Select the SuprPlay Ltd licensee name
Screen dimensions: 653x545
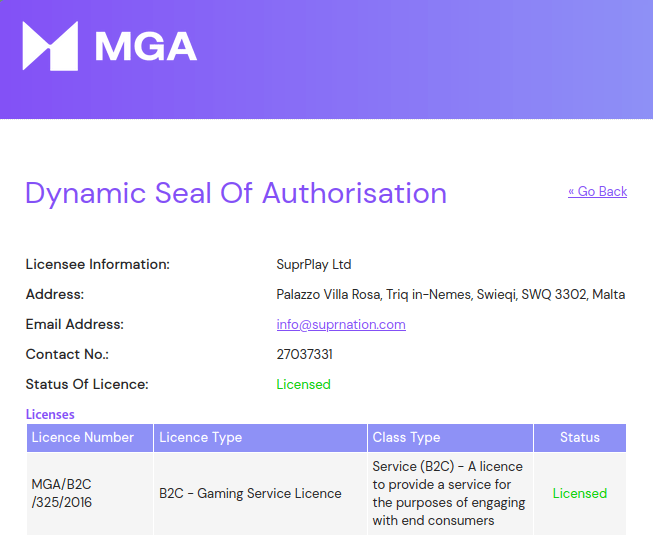click(x=313, y=265)
